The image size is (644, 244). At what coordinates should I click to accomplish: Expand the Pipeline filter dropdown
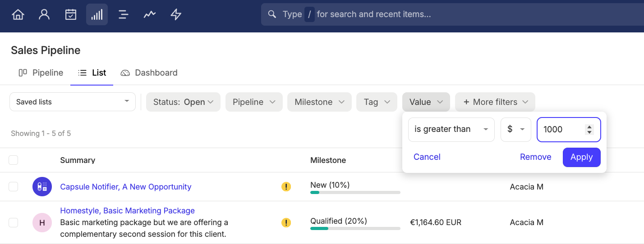click(254, 102)
